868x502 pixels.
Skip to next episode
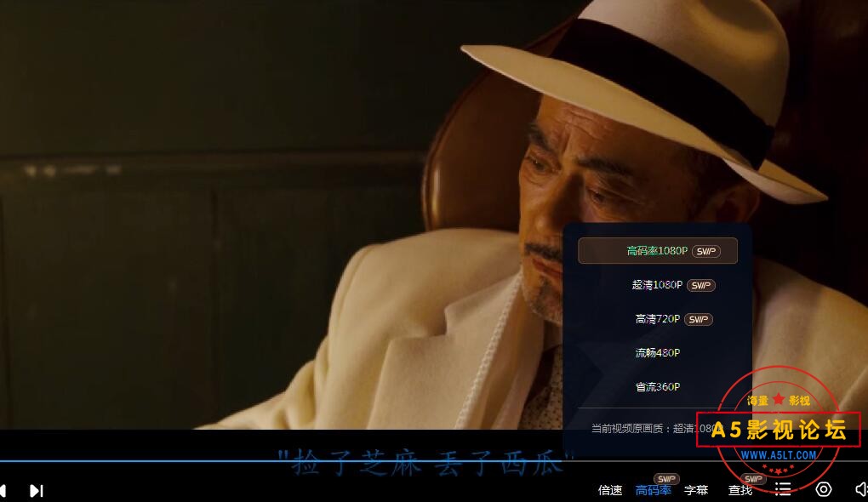coord(37,490)
